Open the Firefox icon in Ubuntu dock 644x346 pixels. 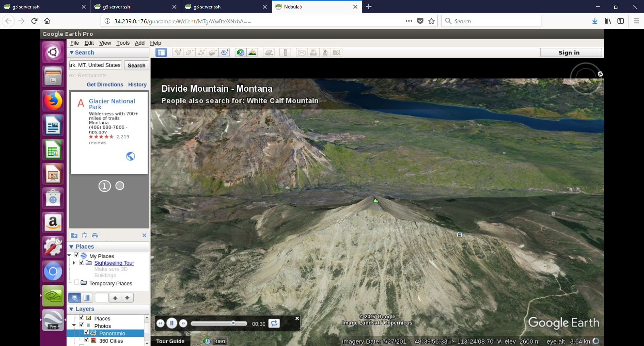(x=53, y=101)
